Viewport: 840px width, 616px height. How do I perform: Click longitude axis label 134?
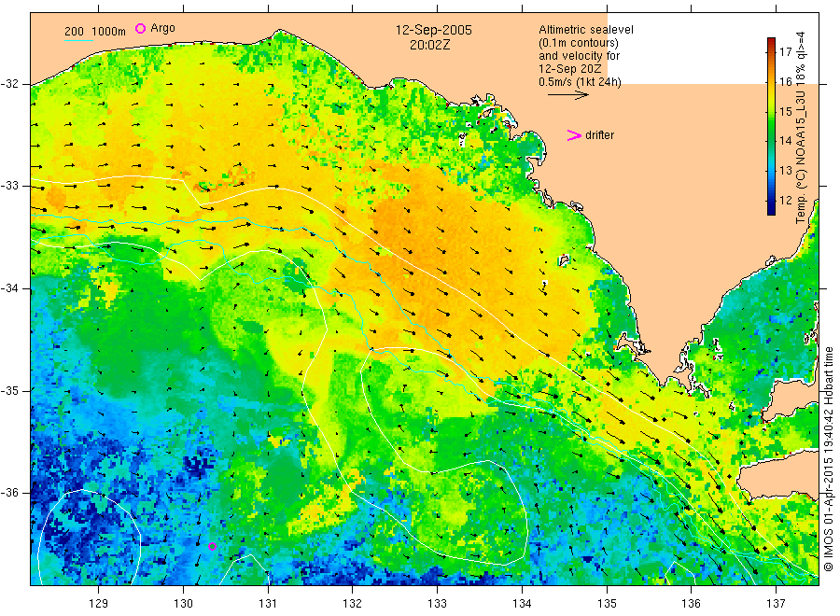pos(522,604)
